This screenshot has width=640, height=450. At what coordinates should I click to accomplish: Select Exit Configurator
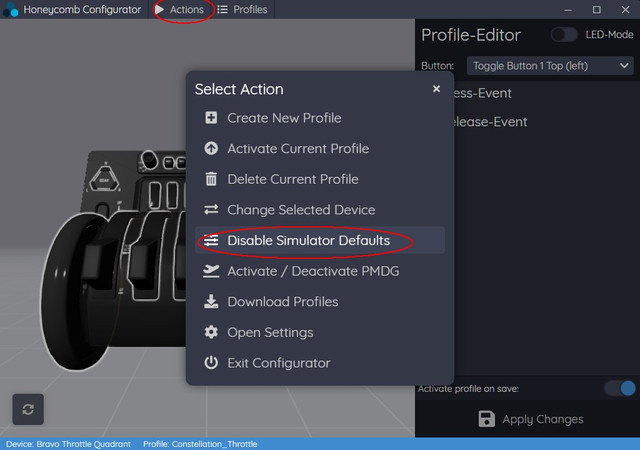pyautogui.click(x=320, y=363)
